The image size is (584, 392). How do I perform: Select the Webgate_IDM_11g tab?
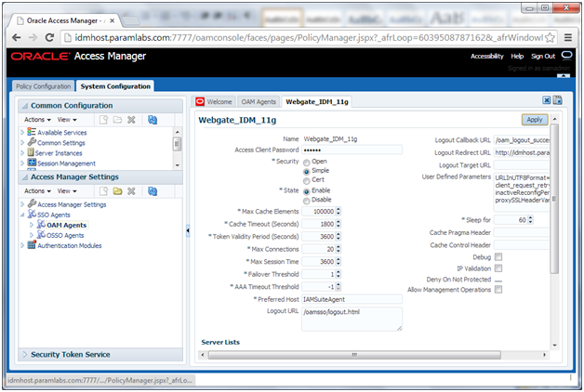(317, 101)
